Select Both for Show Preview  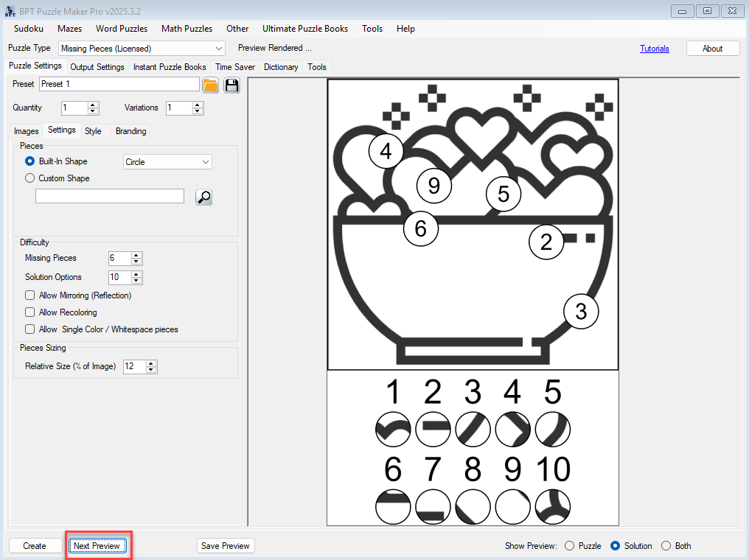coord(666,546)
